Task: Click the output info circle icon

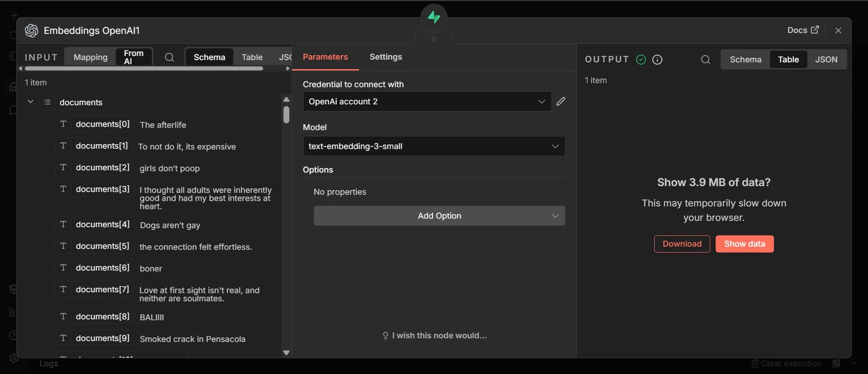Action: 657,60
